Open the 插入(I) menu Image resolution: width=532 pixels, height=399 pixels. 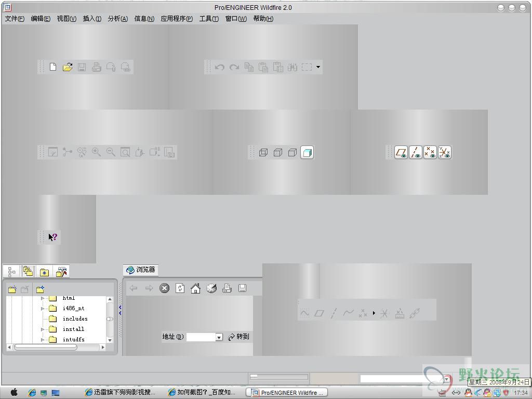tap(92, 19)
